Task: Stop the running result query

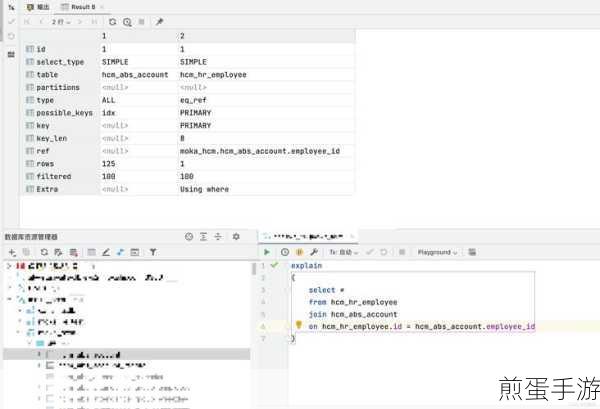Action: coord(142,22)
